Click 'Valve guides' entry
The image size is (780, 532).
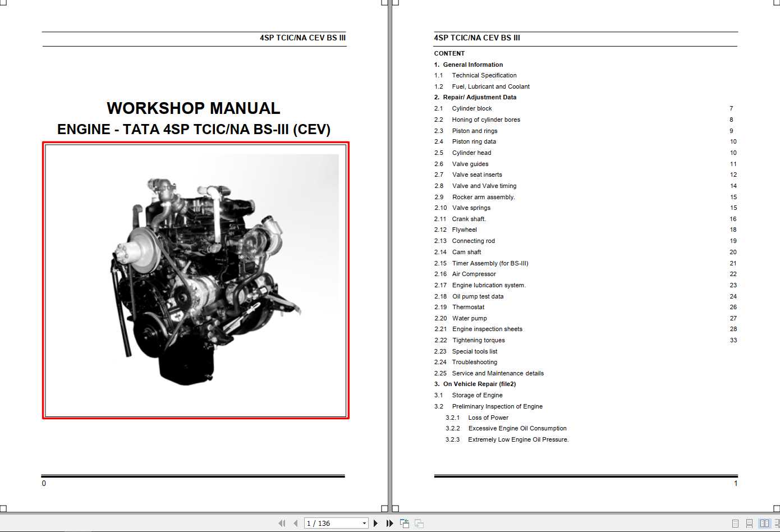click(x=470, y=164)
